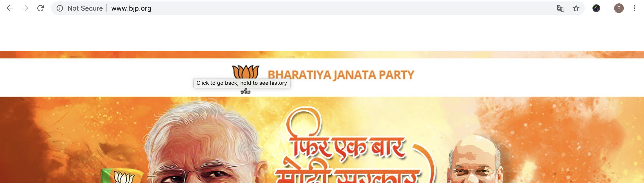Image resolution: width=644 pixels, height=183 pixels.
Task: Select the www.bjp.org URL text
Action: point(131,8)
